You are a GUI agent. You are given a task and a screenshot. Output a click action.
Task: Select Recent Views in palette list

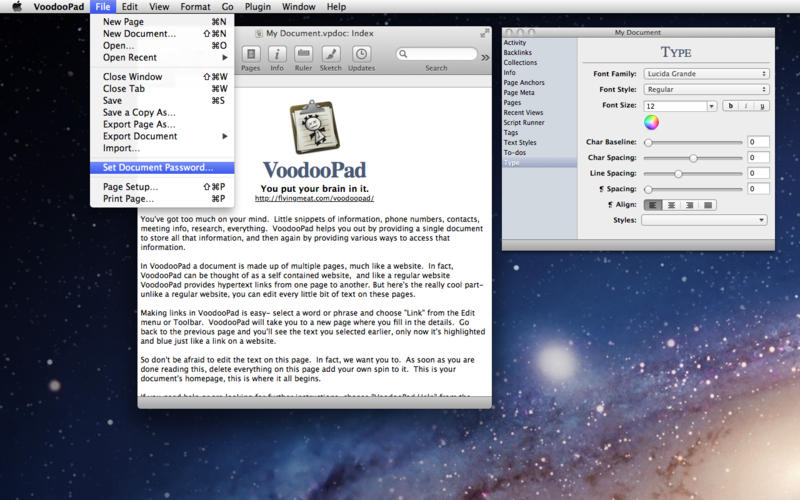[x=540, y=113]
